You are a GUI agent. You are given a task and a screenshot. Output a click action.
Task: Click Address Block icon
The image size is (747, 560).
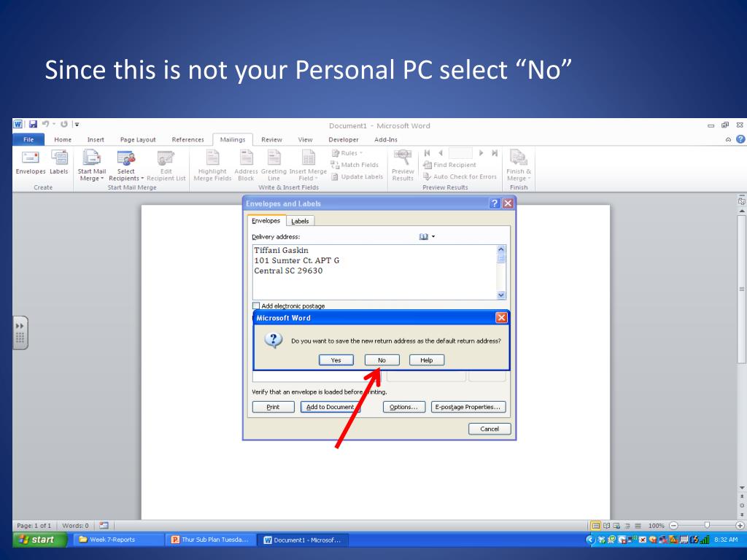point(246,166)
